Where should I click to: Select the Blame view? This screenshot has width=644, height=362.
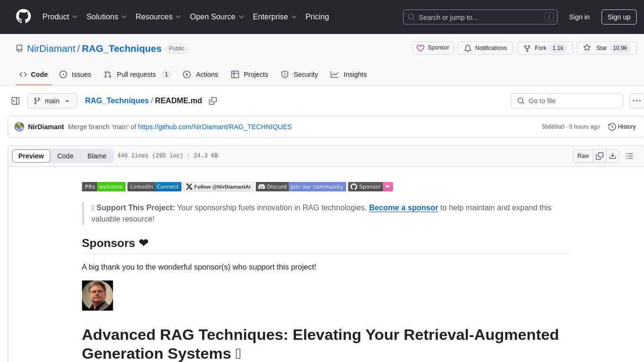(x=97, y=156)
